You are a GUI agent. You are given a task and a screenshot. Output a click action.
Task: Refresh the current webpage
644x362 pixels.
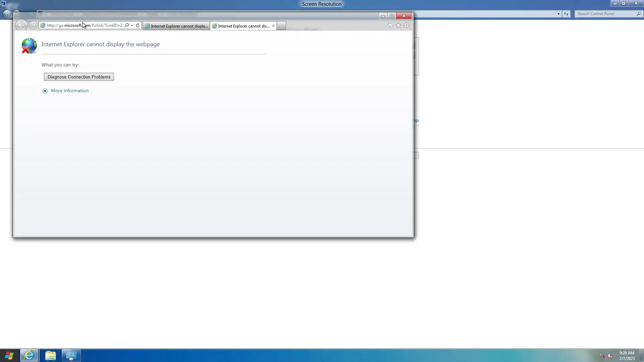point(138,25)
